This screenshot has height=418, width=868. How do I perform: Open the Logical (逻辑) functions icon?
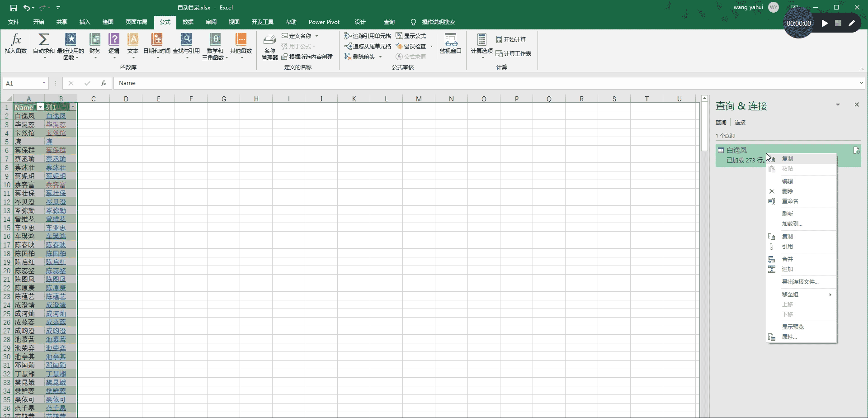pos(114,45)
